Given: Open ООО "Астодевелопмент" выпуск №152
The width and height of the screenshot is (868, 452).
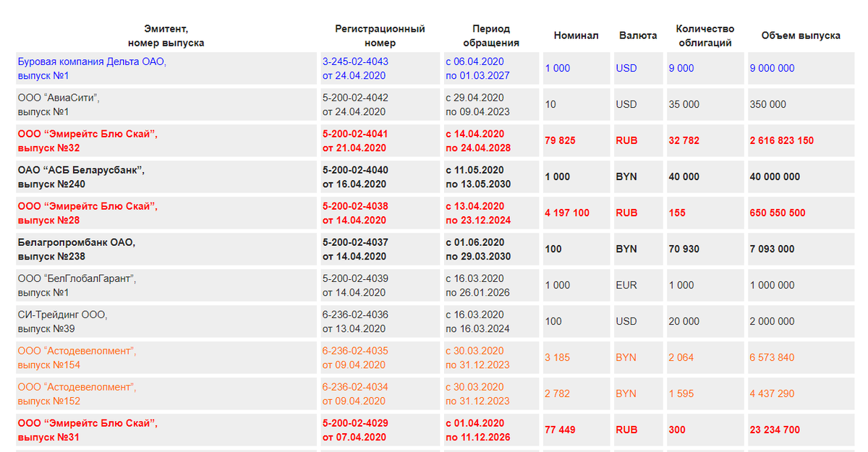Looking at the screenshot, I should pyautogui.click(x=77, y=394).
